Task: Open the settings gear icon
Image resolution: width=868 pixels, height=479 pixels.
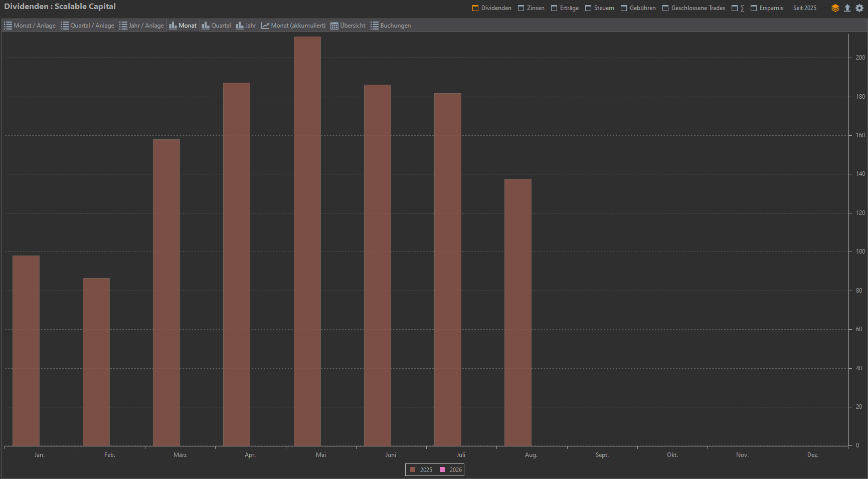Action: click(859, 8)
